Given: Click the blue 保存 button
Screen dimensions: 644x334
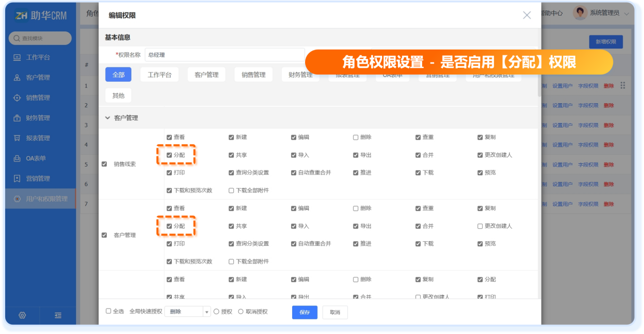Looking at the screenshot, I should [x=305, y=312].
